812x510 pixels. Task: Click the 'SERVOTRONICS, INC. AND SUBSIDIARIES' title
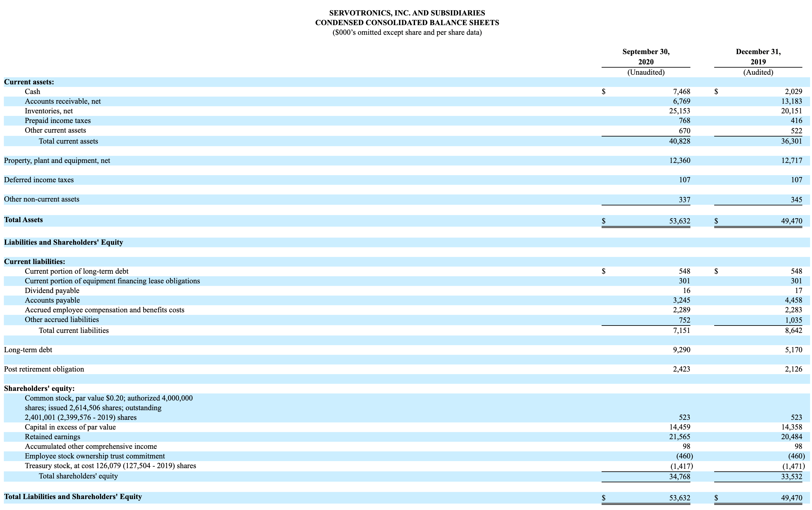point(407,13)
